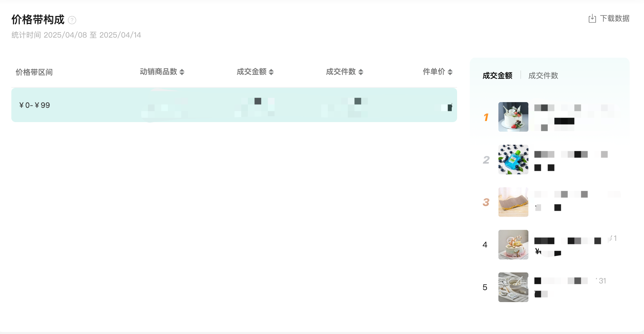Viewport: 644px width, 334px height.
Task: Click the download icon at top right
Action: coord(592,19)
